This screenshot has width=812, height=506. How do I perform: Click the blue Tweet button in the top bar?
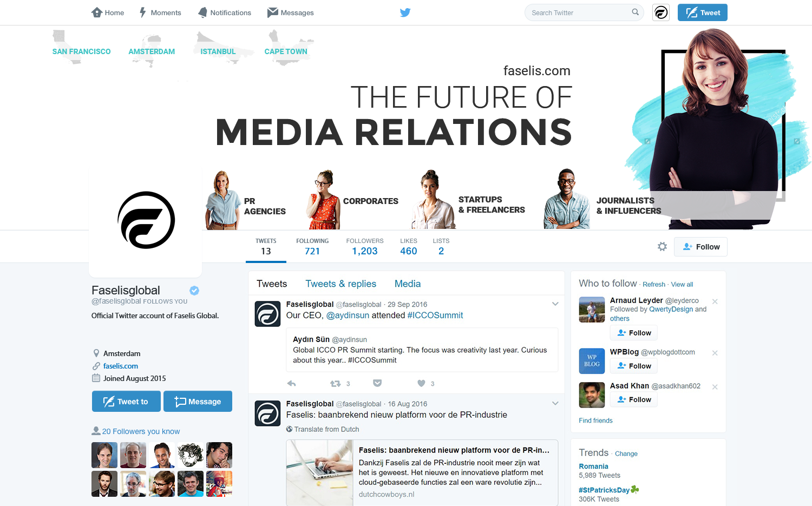tap(703, 12)
